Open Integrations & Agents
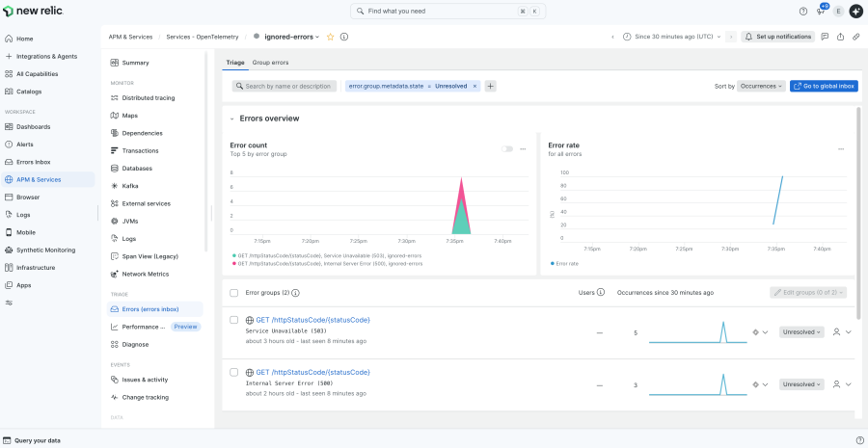The height and width of the screenshot is (448, 868). coord(48,57)
